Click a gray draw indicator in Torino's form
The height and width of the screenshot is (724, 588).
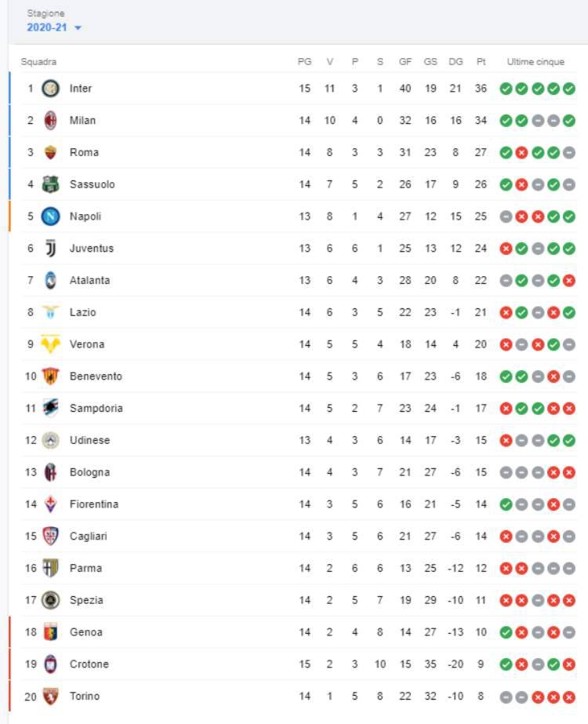point(505,695)
